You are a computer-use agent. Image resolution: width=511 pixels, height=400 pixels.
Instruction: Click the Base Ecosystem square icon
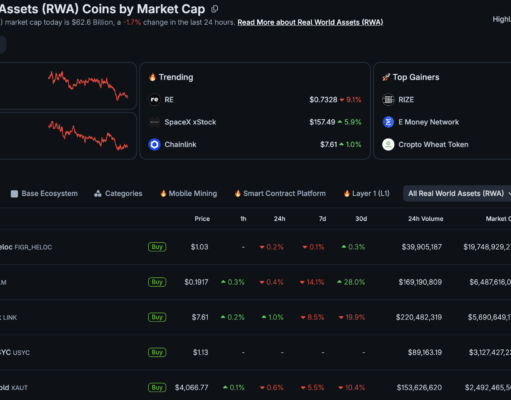click(x=14, y=194)
